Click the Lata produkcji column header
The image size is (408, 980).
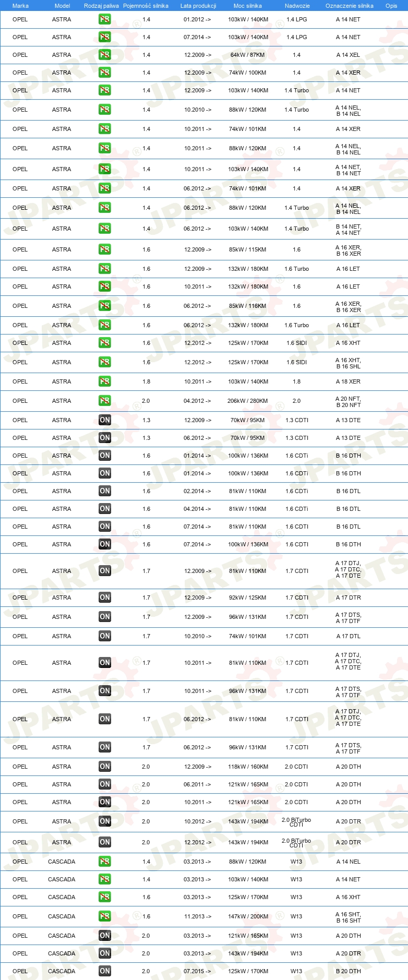(198, 6)
